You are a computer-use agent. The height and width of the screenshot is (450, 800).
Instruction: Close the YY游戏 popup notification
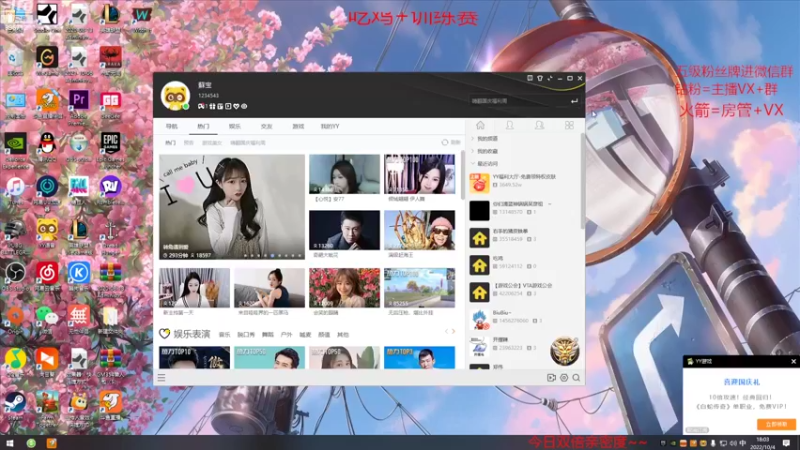[x=793, y=361]
